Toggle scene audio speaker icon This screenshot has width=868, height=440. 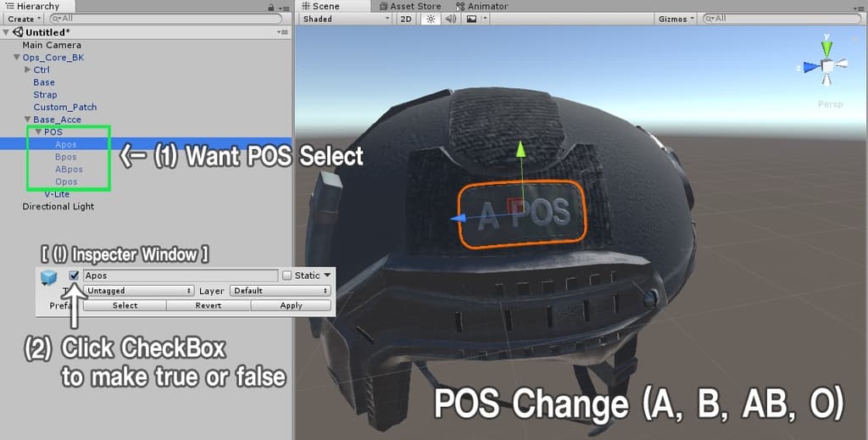coord(451,19)
